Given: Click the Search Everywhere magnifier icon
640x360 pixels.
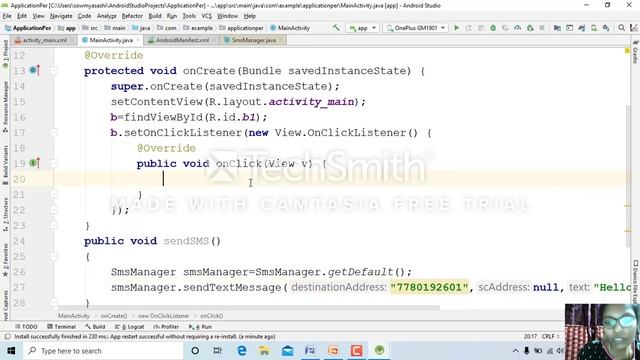Looking at the screenshot, I should (x=621, y=28).
